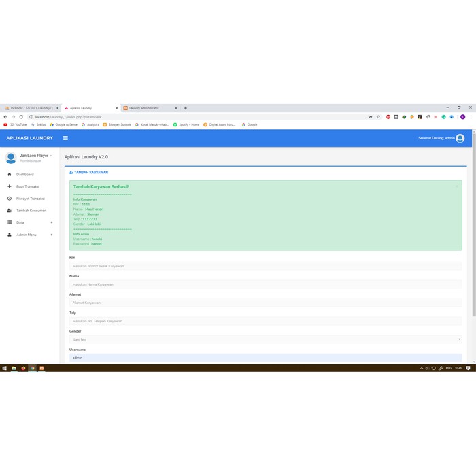This screenshot has height=476, width=476.
Task: Click the clock icon beside Riwayat Transaksi
Action: (x=10, y=199)
